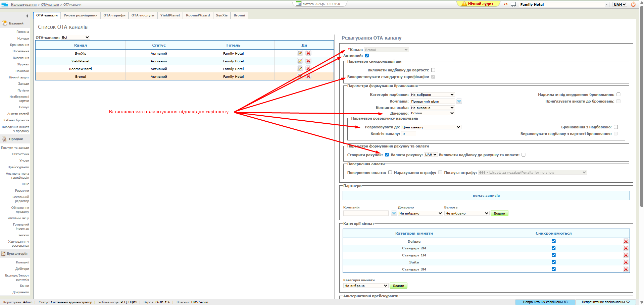
Task: Click the orange power logout icon
Action: point(633,4)
